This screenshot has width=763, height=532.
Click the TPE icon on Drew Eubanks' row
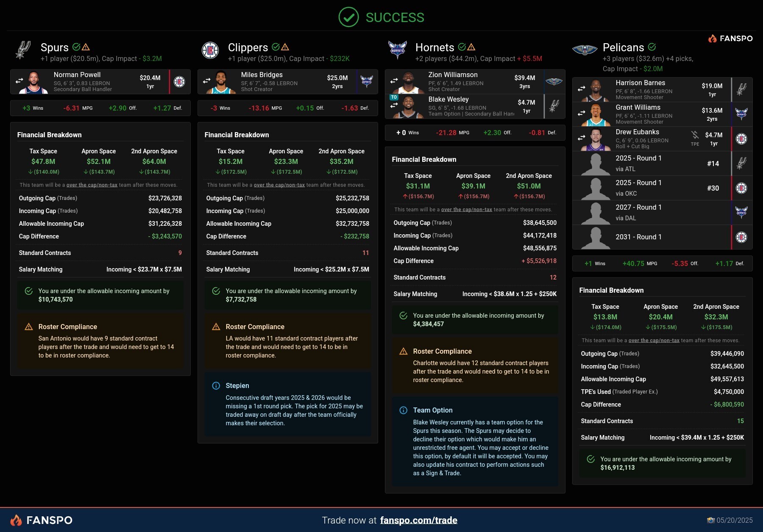click(695, 139)
